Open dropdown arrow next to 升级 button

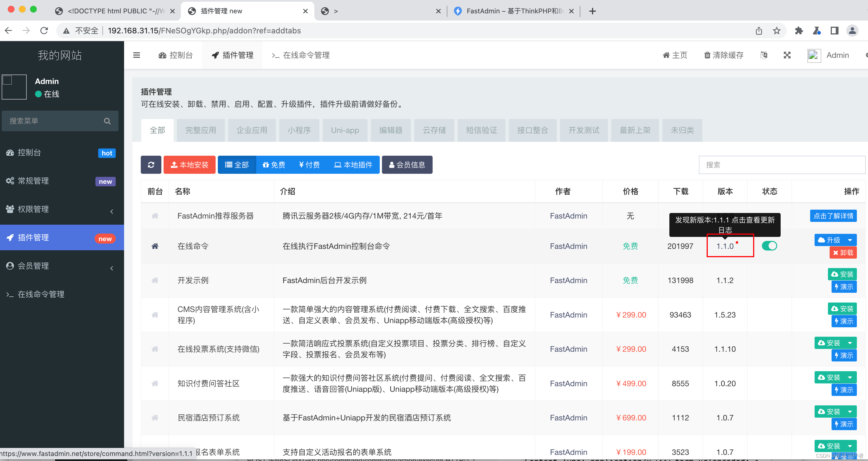pos(850,240)
